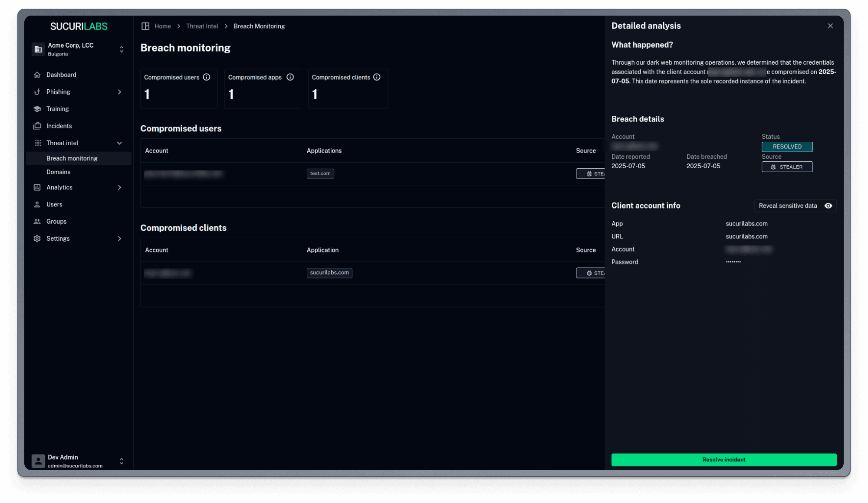Screen dimensions: 868x503
Task: Click the Dev Admin avatar icon
Action: pos(38,461)
